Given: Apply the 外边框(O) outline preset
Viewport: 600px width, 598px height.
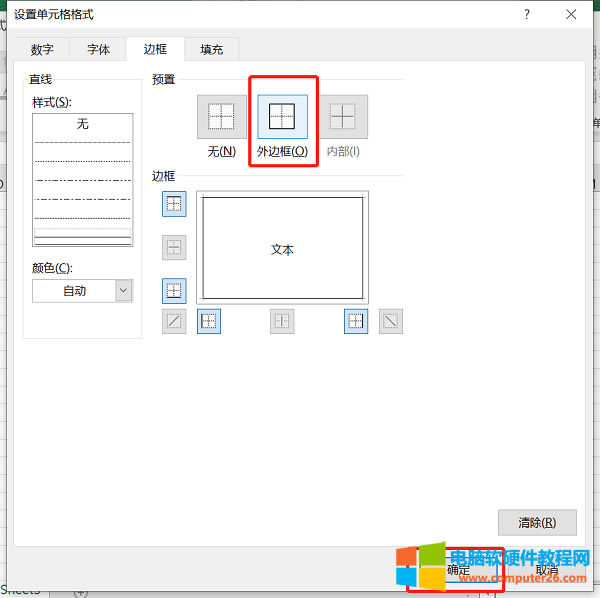Looking at the screenshot, I should point(282,117).
